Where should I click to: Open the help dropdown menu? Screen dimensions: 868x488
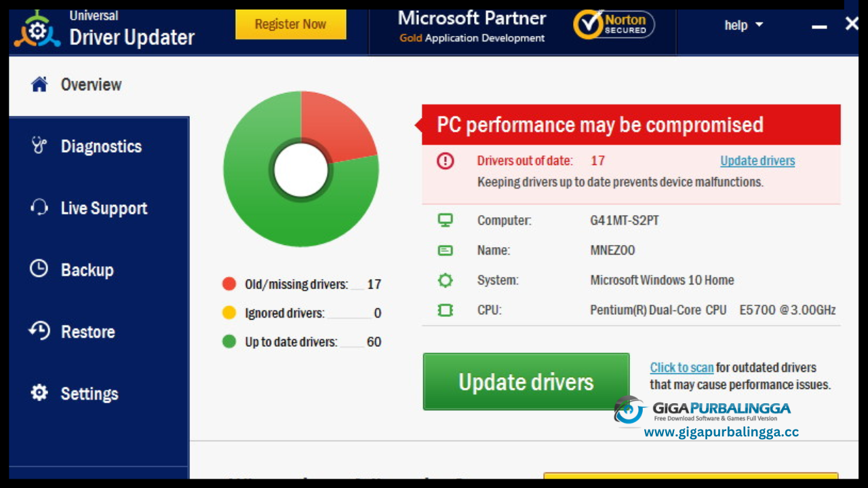[x=744, y=25]
